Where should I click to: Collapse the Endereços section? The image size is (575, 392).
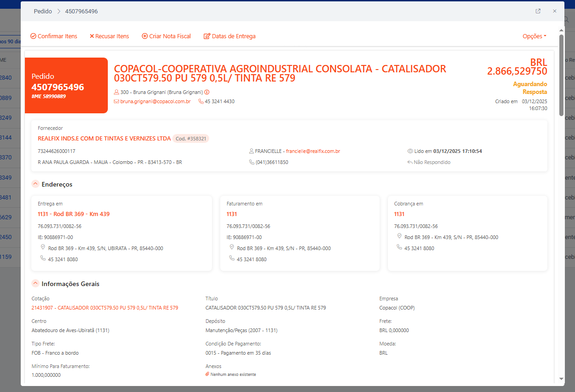pyautogui.click(x=35, y=184)
